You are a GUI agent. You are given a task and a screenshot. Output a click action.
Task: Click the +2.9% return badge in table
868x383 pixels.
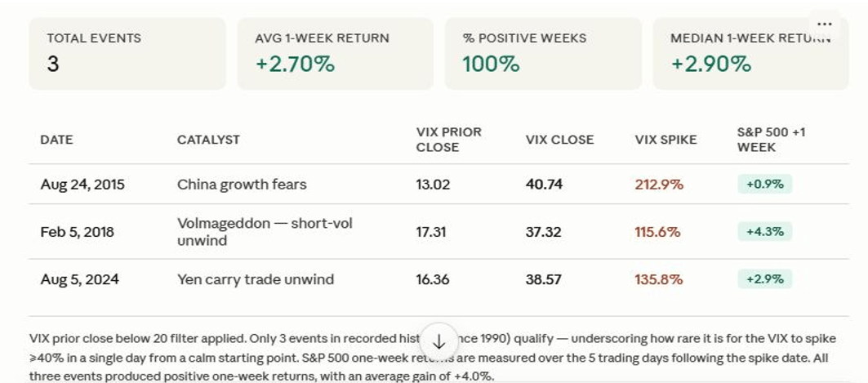tap(764, 279)
